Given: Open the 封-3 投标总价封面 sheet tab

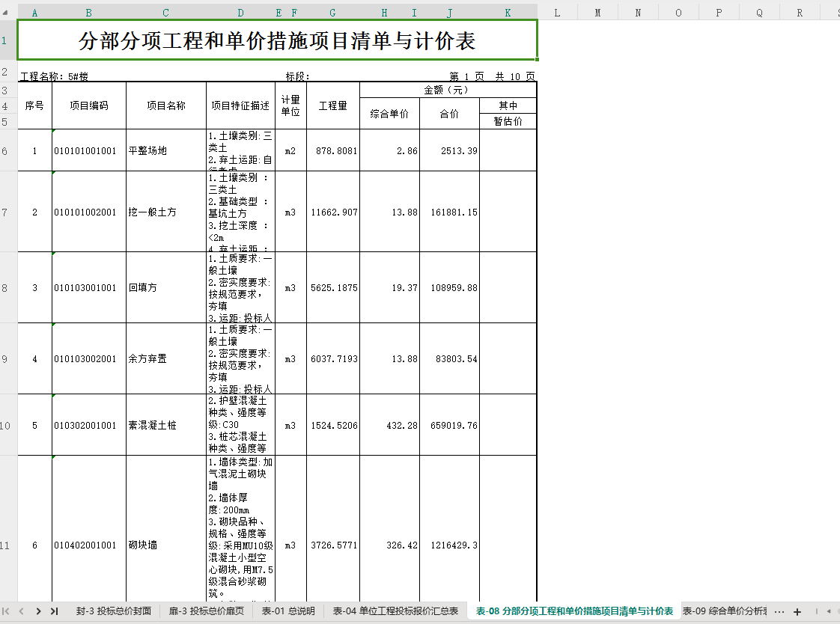Looking at the screenshot, I should click(114, 611).
